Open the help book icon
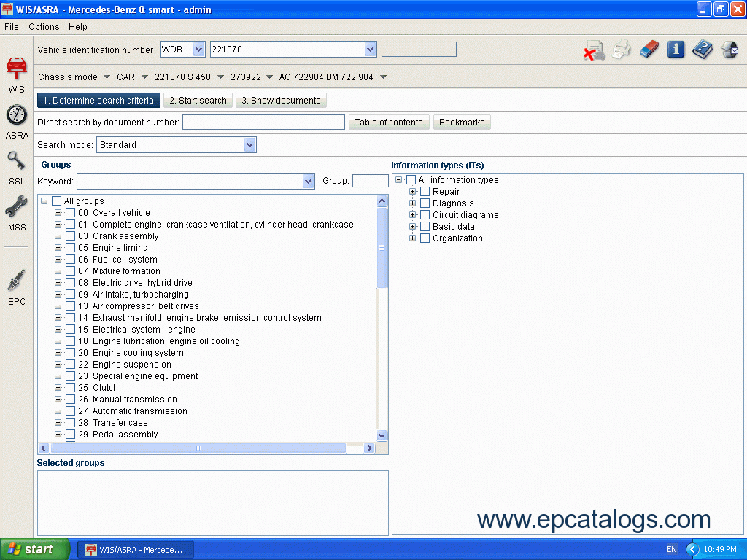Viewport: 747px width, 560px height. click(x=703, y=50)
